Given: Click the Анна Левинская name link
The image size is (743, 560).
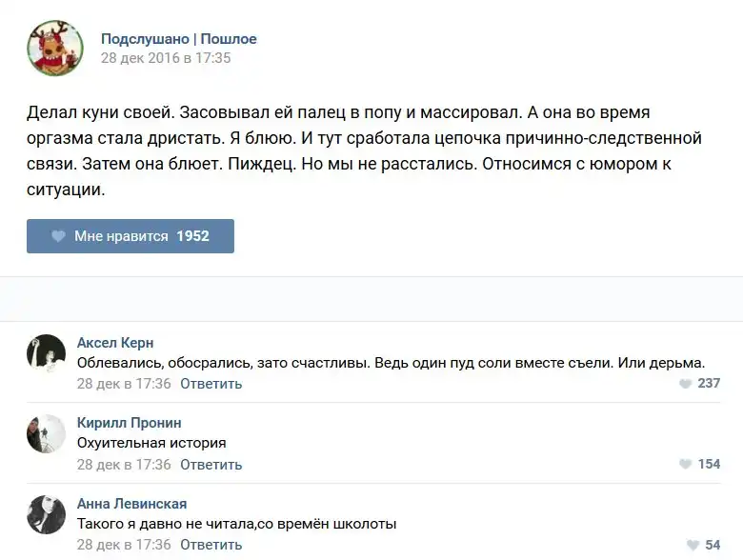Looking at the screenshot, I should click(131, 504).
